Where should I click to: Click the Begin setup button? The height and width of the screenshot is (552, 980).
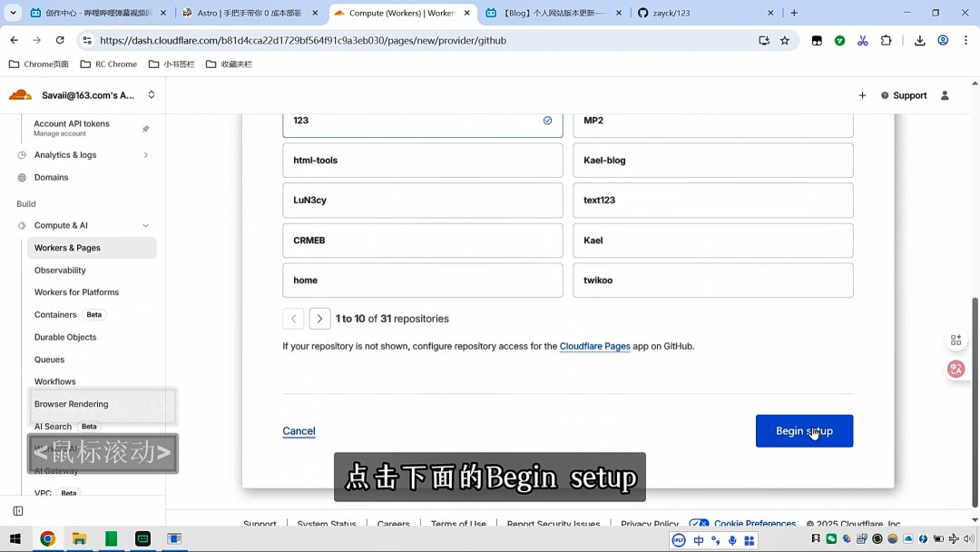pyautogui.click(x=804, y=431)
